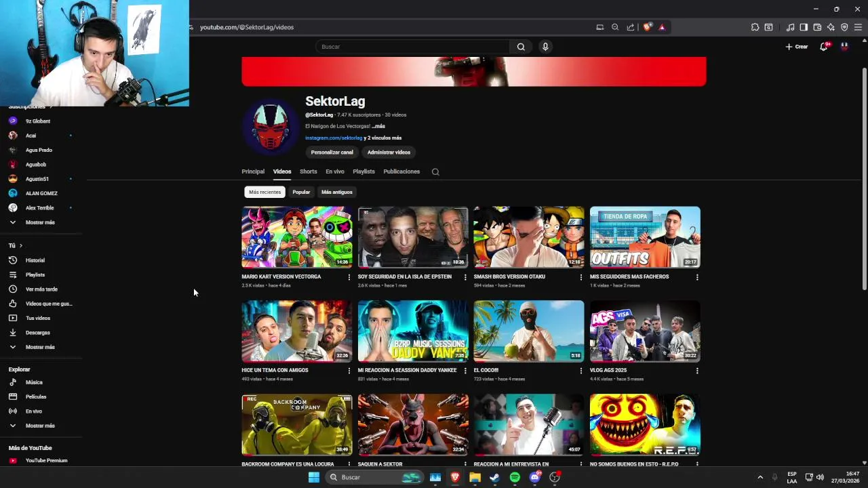
Task: Click the Windows taskbar Buscar search box
Action: tap(373, 477)
